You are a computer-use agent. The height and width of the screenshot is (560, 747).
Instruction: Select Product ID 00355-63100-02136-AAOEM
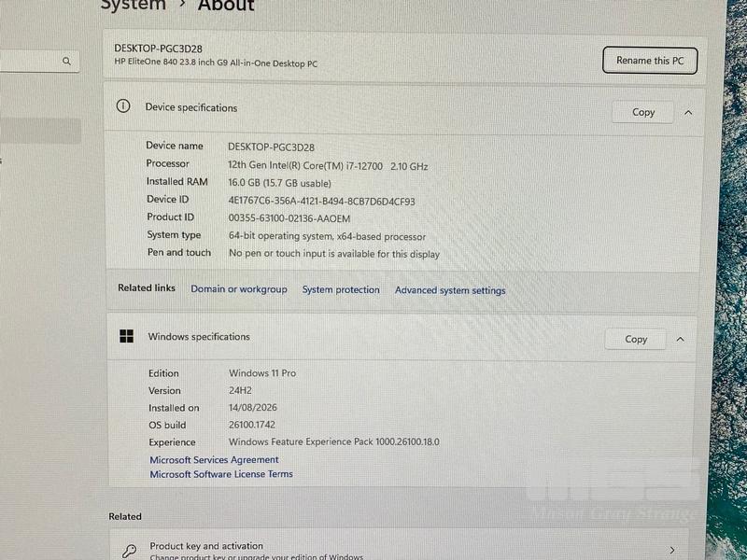click(289, 218)
